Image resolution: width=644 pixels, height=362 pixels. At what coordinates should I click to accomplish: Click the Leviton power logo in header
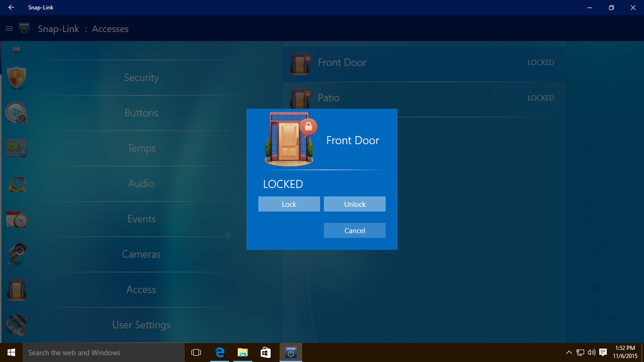(24, 28)
